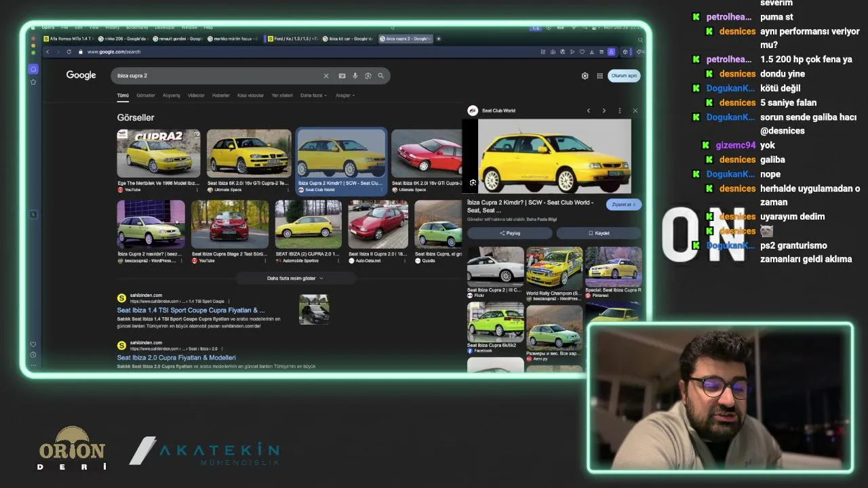This screenshot has height=488, width=868.
Task: Open Opera sidebar history clock icon
Action: [x=33, y=355]
